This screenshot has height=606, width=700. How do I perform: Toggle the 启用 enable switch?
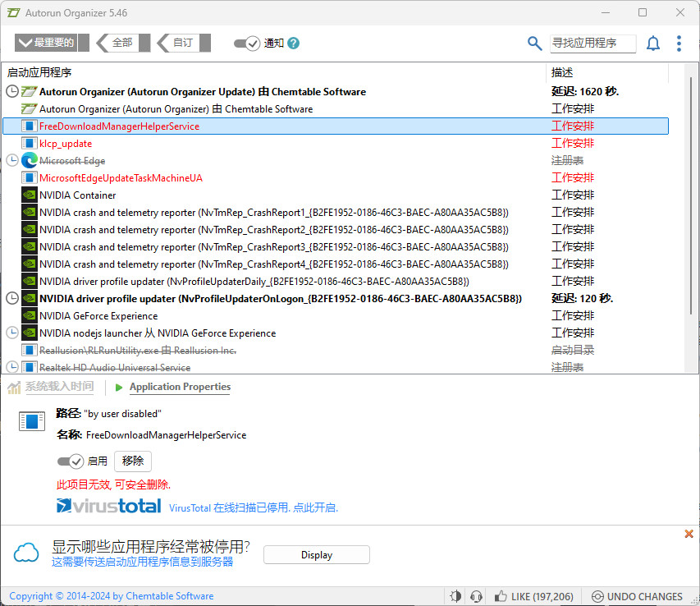pos(71,461)
